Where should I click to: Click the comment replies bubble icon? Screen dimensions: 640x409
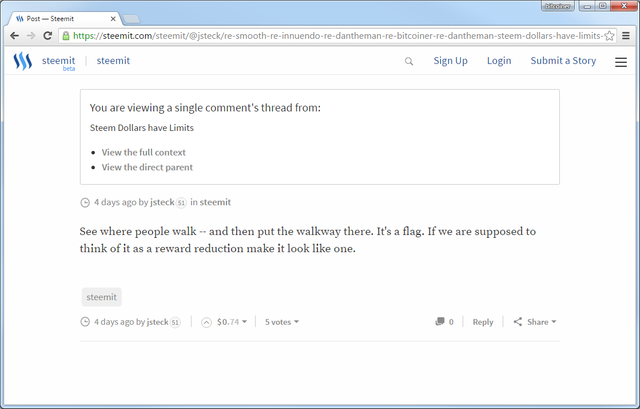[x=440, y=322]
